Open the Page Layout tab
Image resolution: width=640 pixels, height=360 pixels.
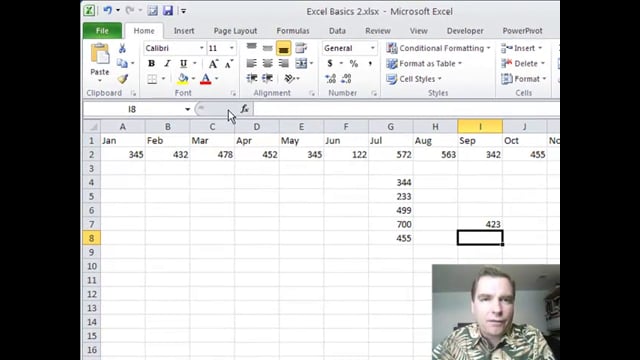[x=235, y=31]
